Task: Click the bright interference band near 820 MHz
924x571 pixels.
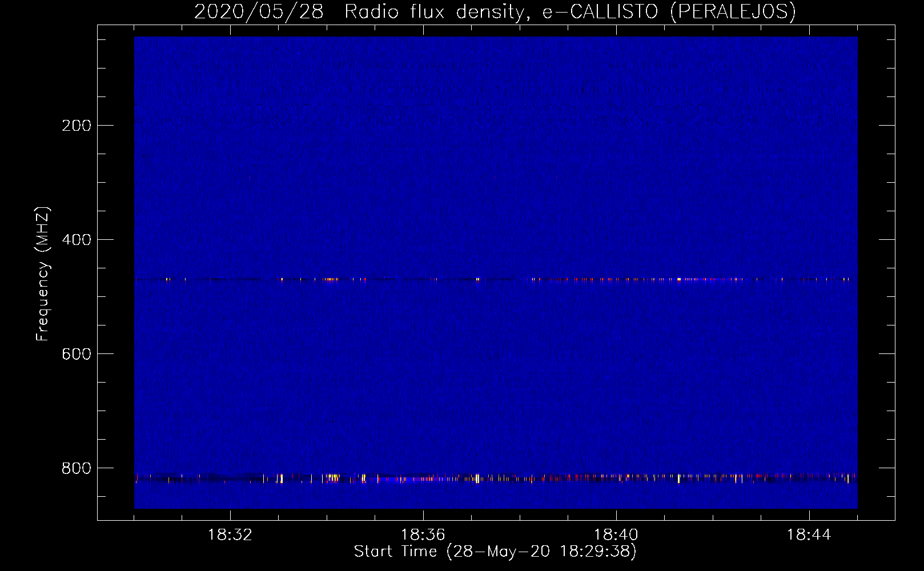Action: pos(496,478)
